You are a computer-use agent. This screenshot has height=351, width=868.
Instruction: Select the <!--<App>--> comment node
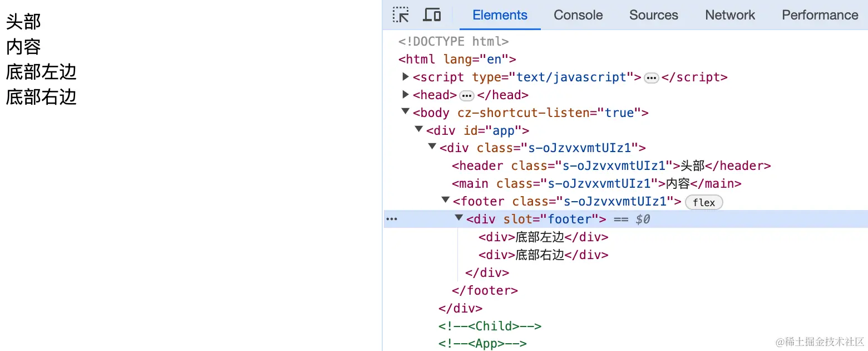[x=482, y=343]
